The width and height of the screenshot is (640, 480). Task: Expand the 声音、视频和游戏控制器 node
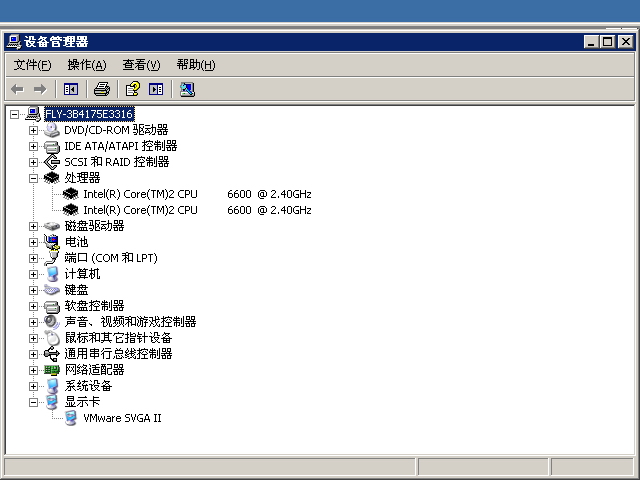33,322
